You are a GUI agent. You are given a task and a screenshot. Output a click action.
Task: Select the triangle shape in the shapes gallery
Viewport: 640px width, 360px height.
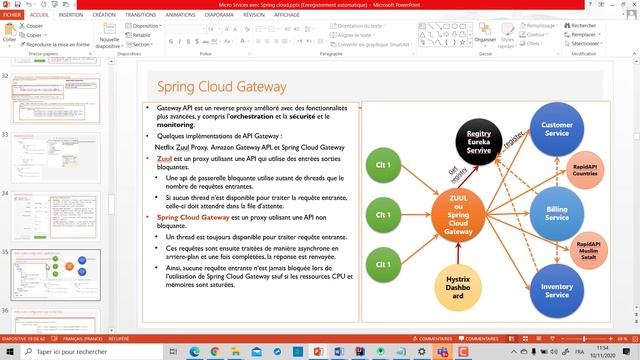(x=422, y=34)
